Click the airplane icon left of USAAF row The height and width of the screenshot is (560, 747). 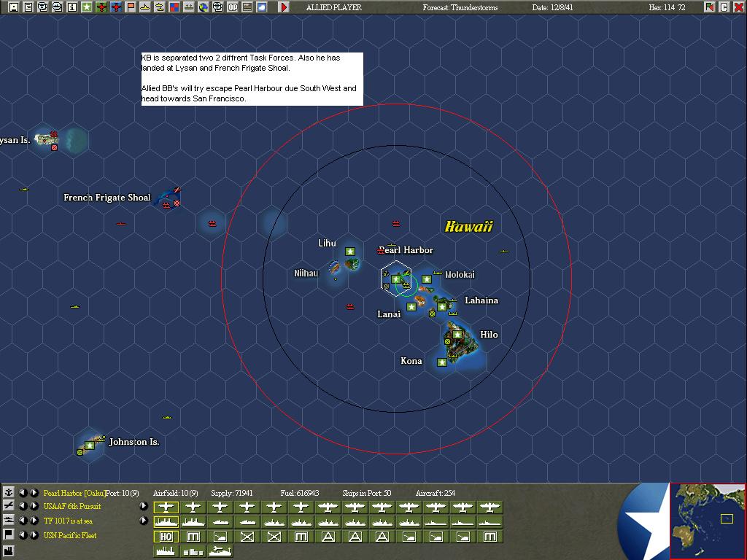click(x=8, y=506)
